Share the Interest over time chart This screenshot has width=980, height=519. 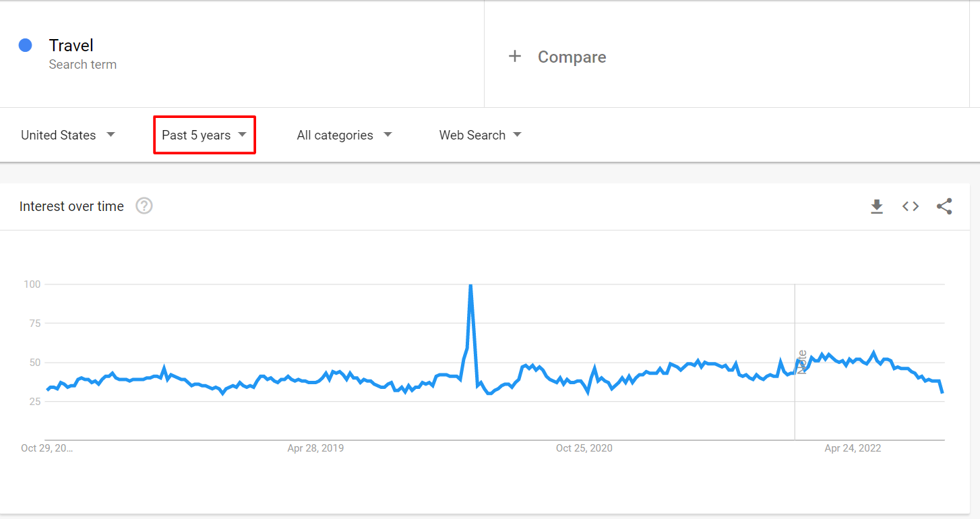coord(944,206)
